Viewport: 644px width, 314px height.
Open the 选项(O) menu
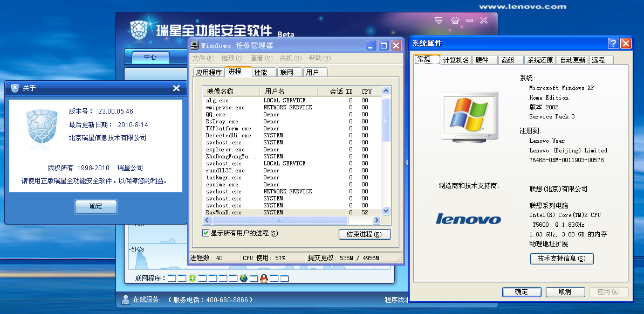coord(232,58)
